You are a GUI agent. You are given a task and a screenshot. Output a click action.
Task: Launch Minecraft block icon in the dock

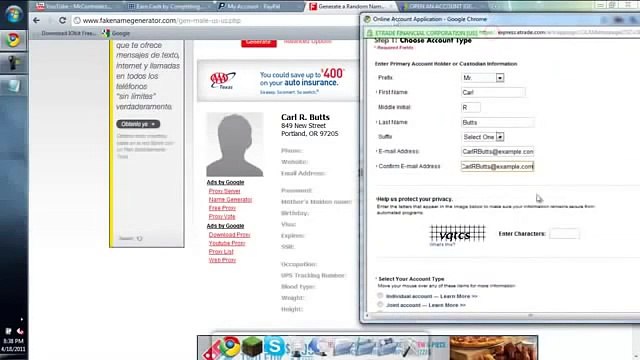[x=252, y=347]
